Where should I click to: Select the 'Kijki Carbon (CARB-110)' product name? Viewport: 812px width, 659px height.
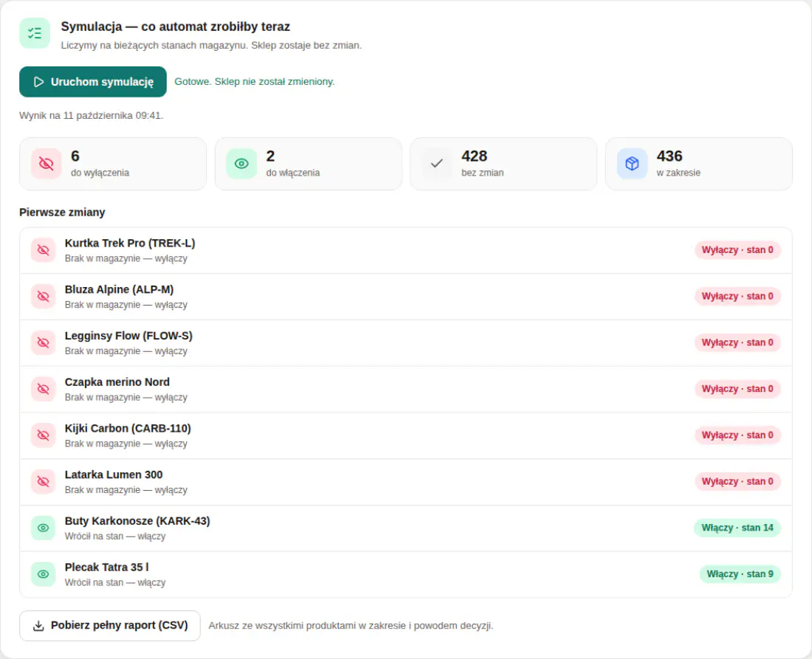pos(128,429)
